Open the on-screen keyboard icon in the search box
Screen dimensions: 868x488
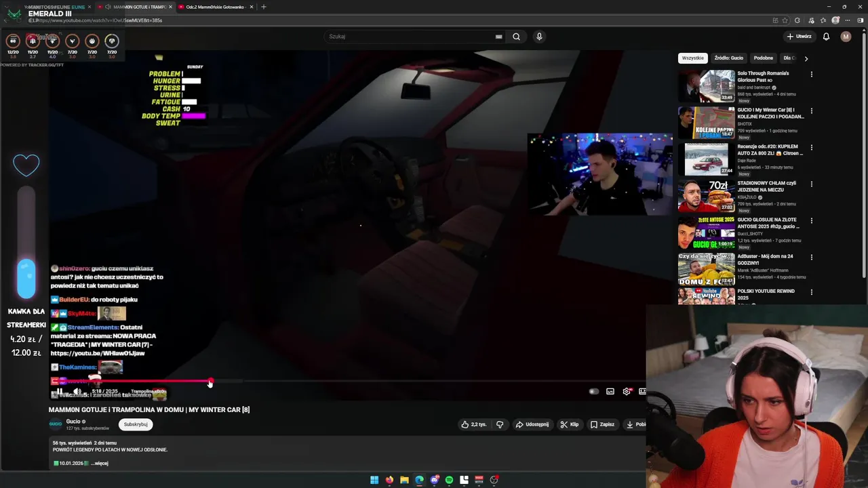499,37
